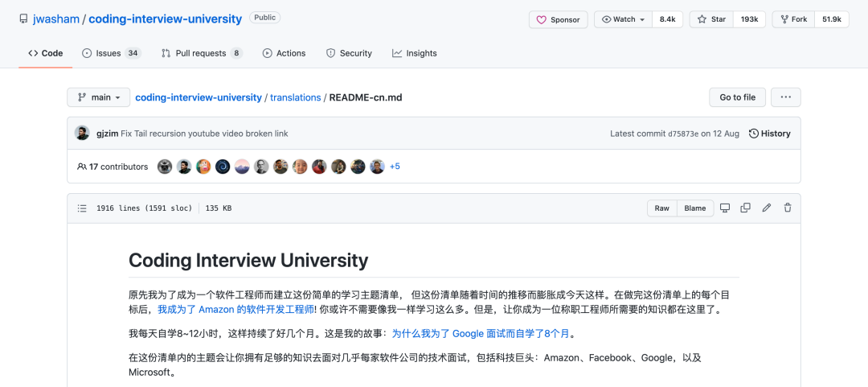Delete this file with the trash icon
The height and width of the screenshot is (387, 868).
pos(787,208)
